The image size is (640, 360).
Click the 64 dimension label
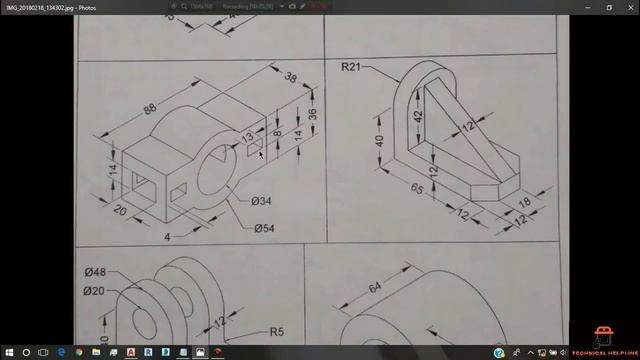[x=375, y=287]
